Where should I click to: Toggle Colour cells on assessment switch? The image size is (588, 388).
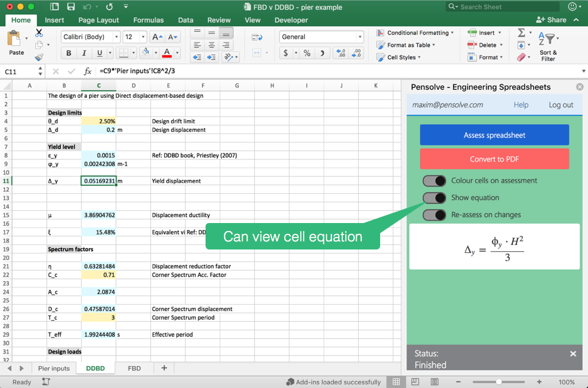point(434,181)
